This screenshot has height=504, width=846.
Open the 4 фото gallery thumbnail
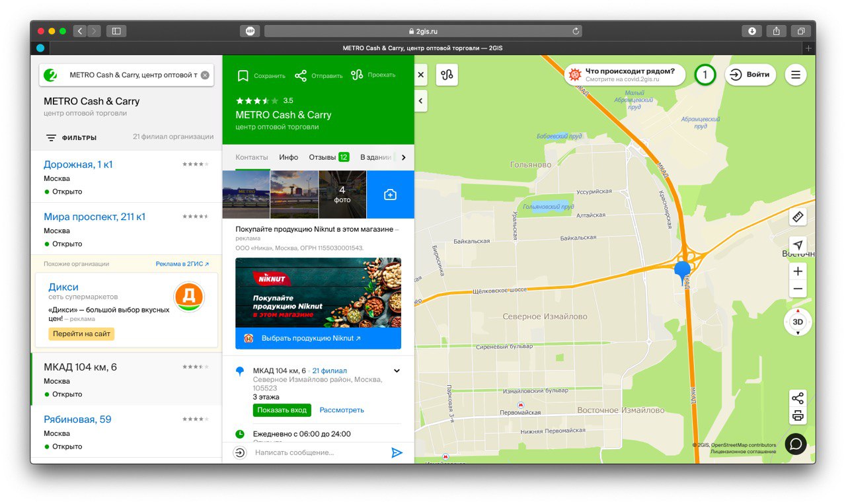tap(342, 194)
